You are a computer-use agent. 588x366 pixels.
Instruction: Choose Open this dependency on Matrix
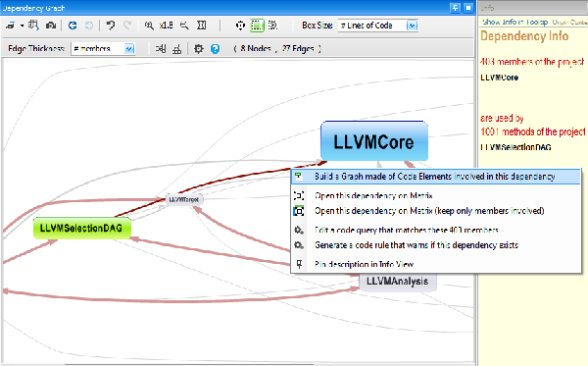pos(373,195)
